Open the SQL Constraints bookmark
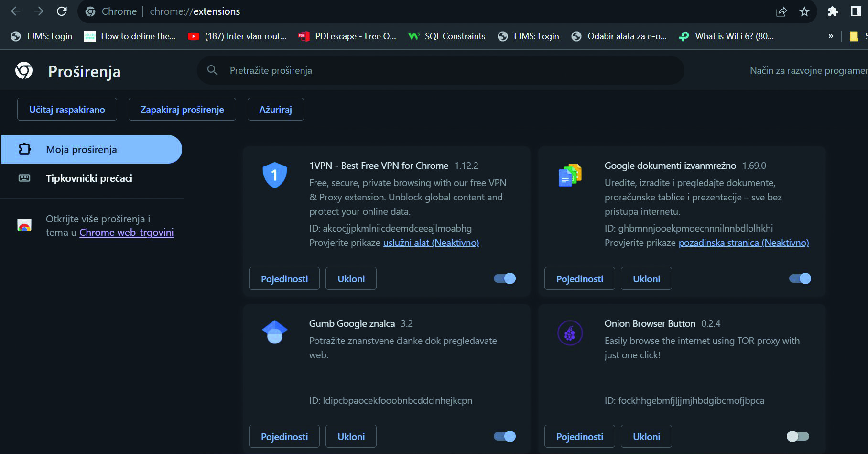The width and height of the screenshot is (868, 454). click(x=447, y=36)
